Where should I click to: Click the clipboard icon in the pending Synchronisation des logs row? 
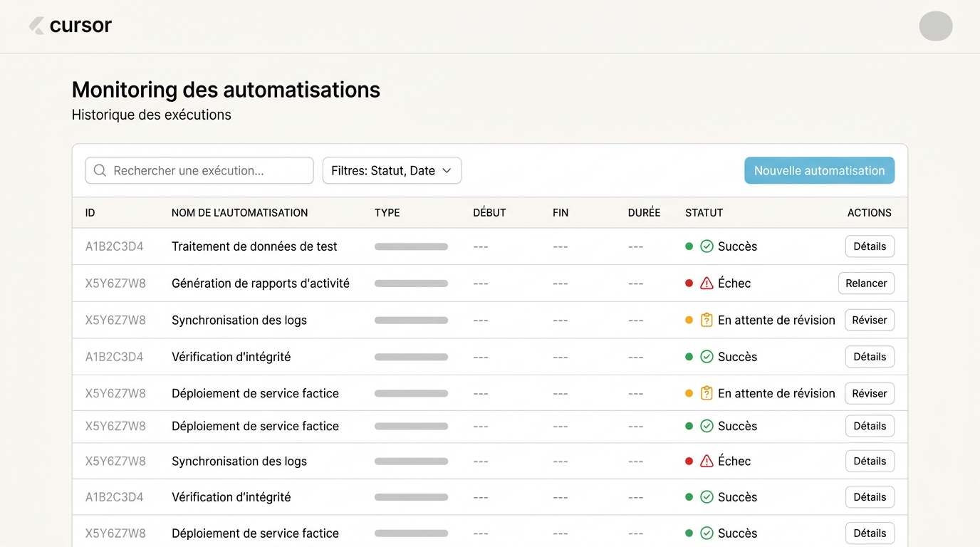pos(707,320)
